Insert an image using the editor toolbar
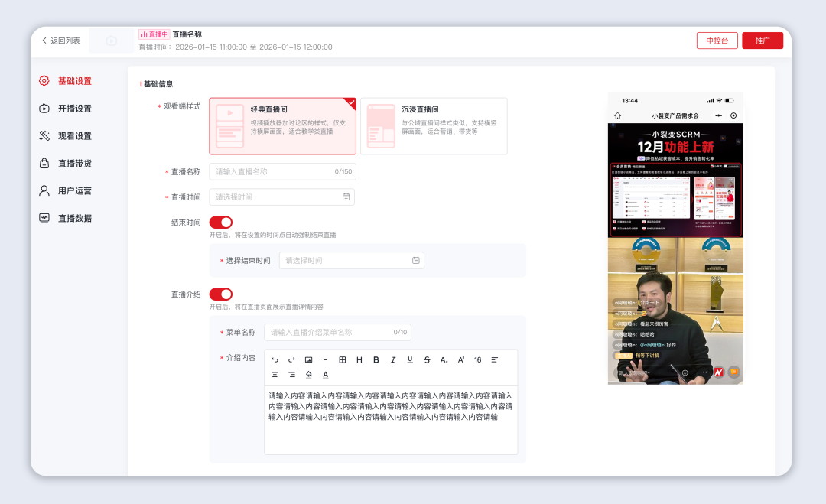Screen dimensions: 826x504 coord(308,360)
